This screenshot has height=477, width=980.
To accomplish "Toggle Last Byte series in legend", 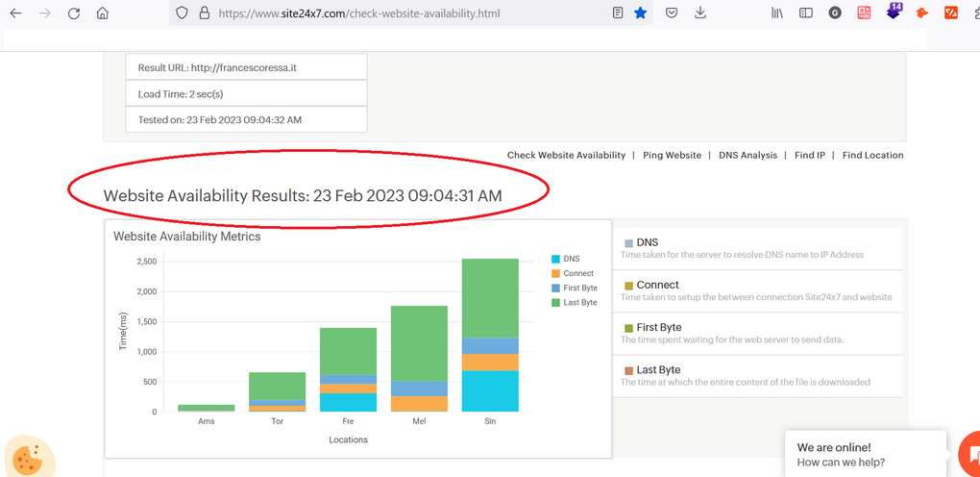I will pyautogui.click(x=575, y=302).
